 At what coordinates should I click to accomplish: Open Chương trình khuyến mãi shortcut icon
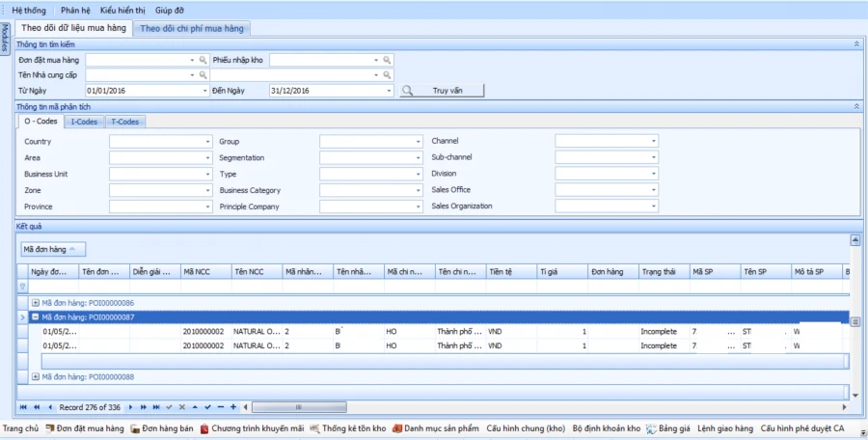[204, 428]
